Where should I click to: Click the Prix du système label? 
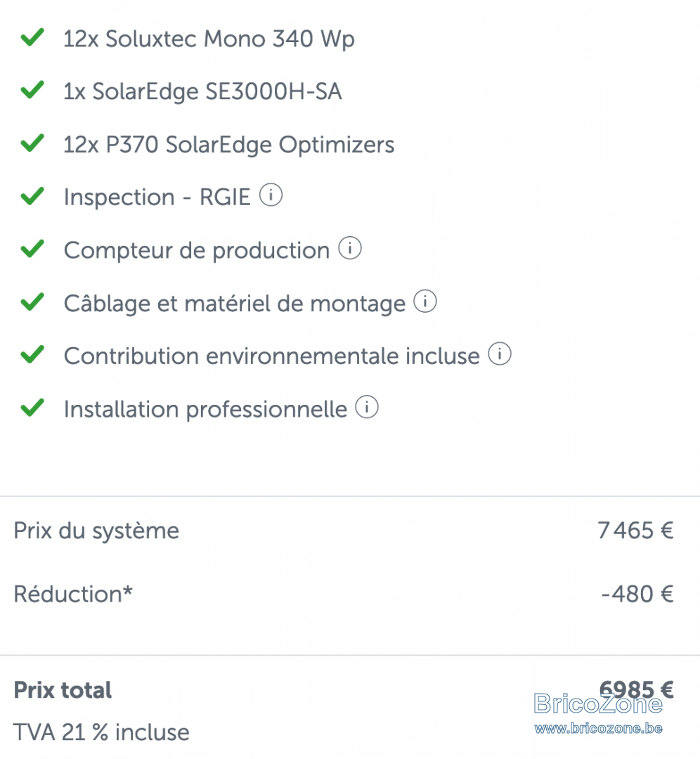(x=96, y=531)
